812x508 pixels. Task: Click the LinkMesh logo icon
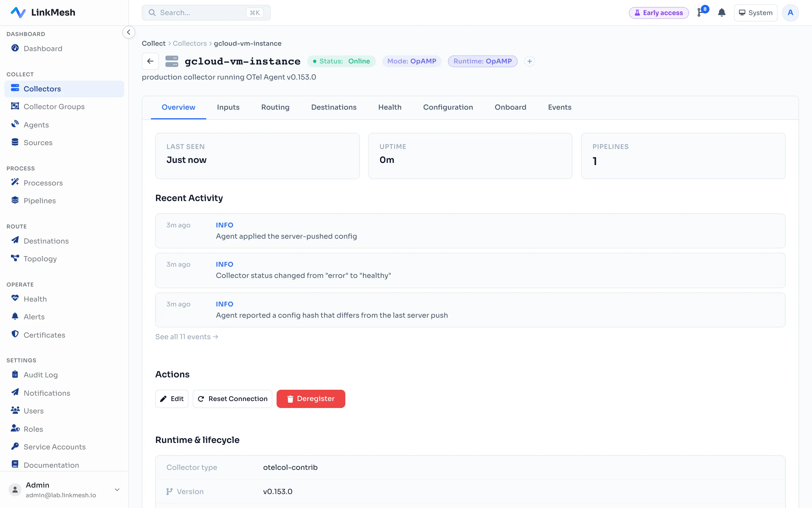pos(18,12)
